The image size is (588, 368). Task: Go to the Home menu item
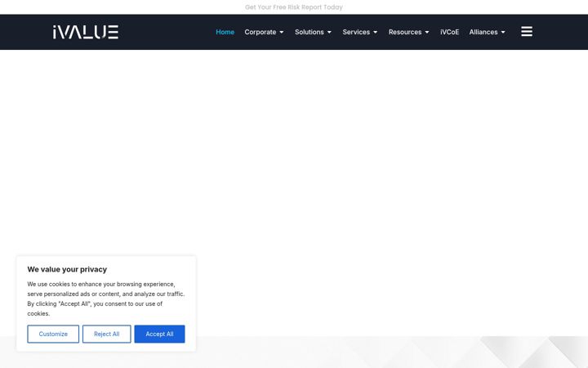point(225,32)
